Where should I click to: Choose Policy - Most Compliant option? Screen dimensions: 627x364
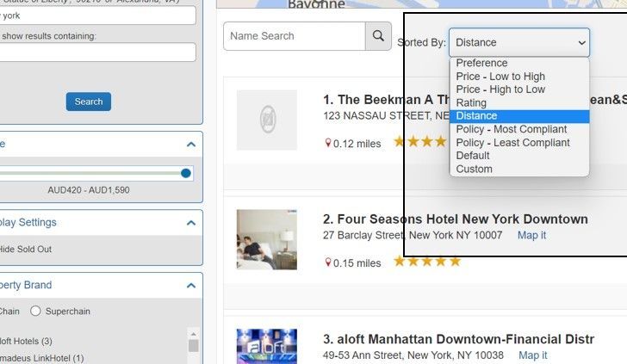(519, 129)
